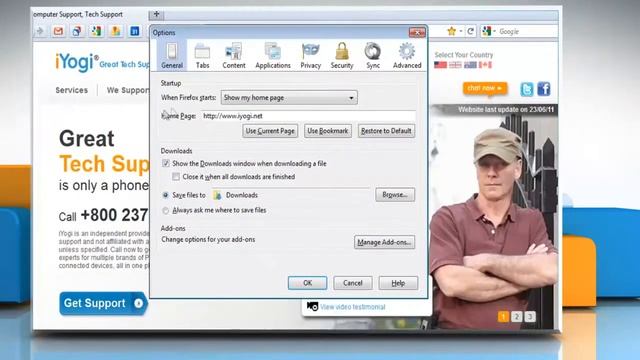
Task: Click the Downloads folder icon in options
Action: [x=218, y=195]
